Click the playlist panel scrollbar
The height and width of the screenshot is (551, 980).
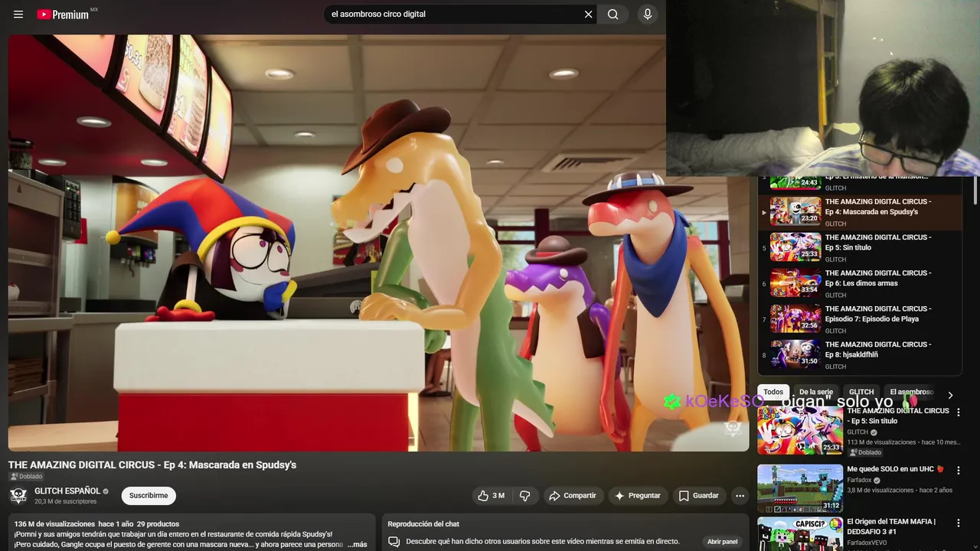click(975, 191)
